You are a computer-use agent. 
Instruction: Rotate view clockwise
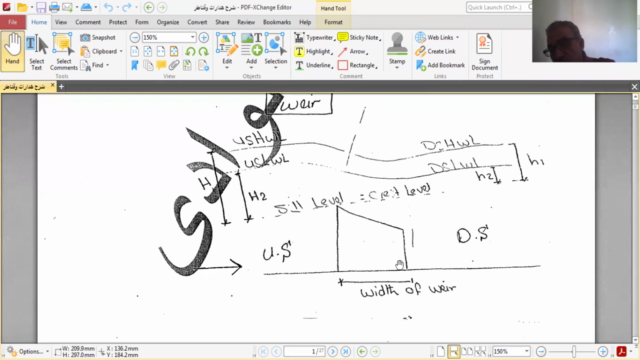pos(203,51)
